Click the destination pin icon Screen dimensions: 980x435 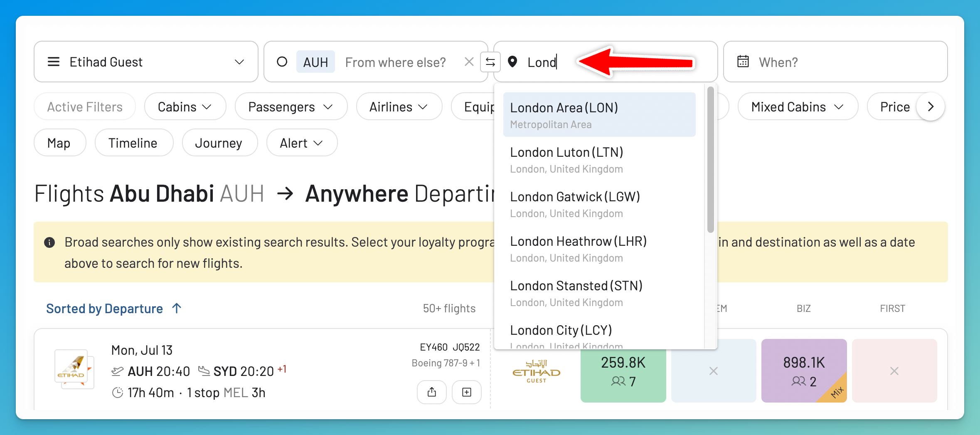(x=512, y=62)
